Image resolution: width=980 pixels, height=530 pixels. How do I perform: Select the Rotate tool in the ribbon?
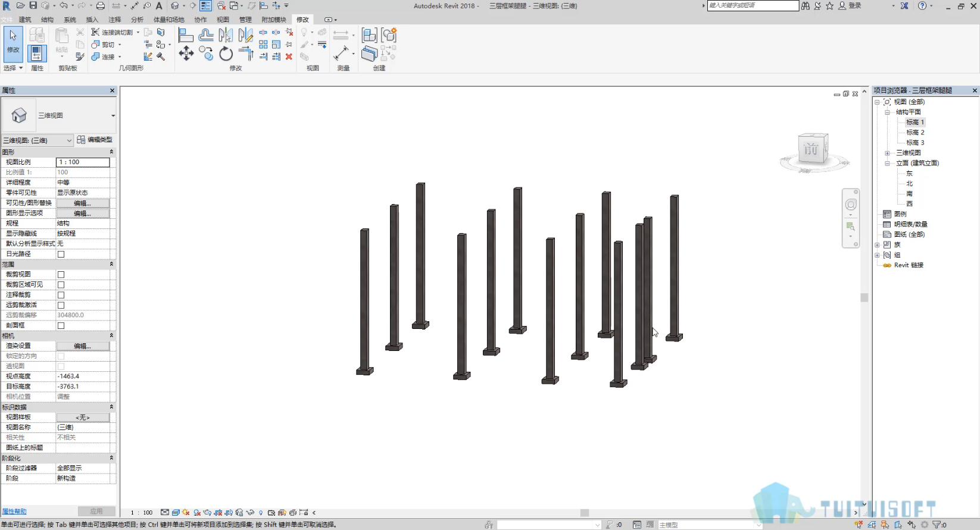tap(226, 54)
